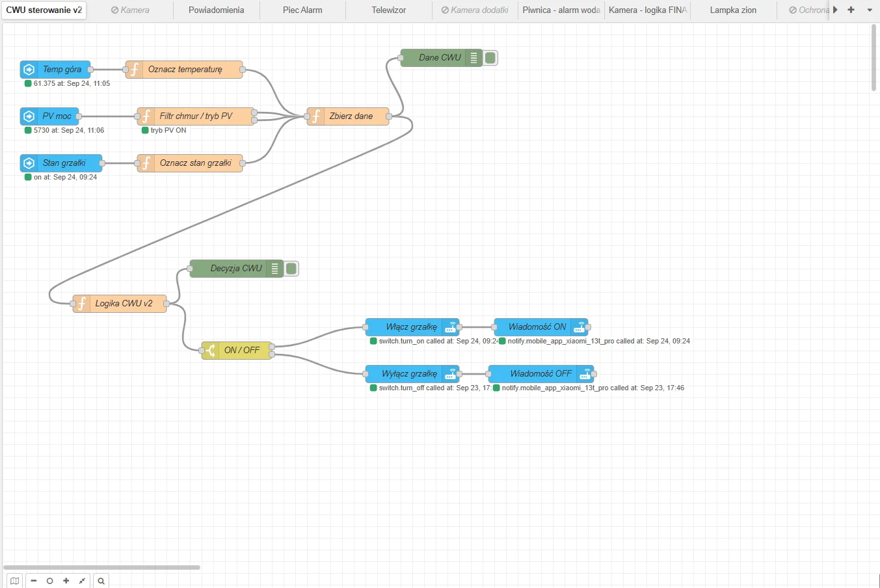Select the Logika CWU v2 function icon
880x588 pixels.
point(81,304)
